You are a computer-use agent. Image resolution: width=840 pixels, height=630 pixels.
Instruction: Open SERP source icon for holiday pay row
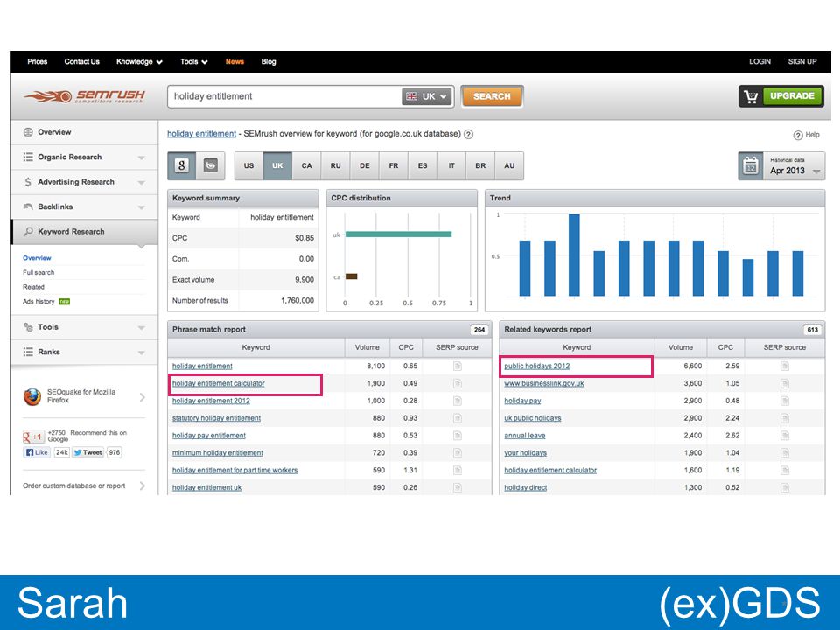pos(784,401)
